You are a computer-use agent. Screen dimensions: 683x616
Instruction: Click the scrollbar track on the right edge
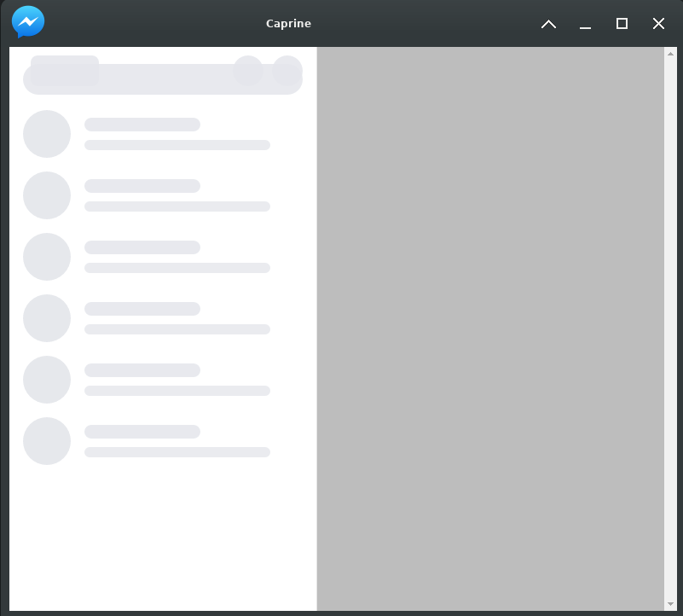(x=669, y=341)
